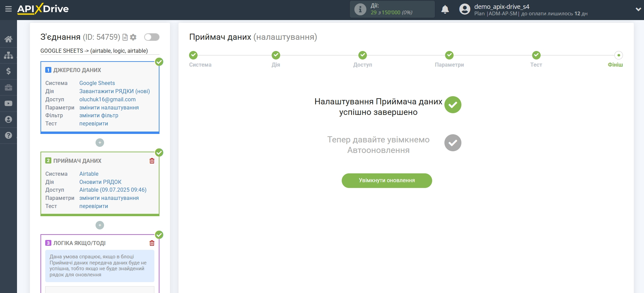Click the gray auto-update checkmark icon
The image size is (644, 293).
click(x=453, y=143)
